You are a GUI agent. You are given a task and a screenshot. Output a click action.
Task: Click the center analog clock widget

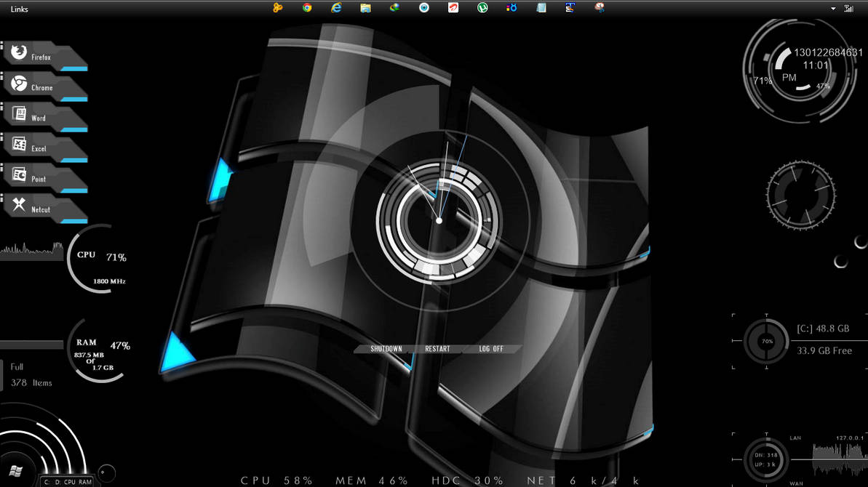point(439,221)
